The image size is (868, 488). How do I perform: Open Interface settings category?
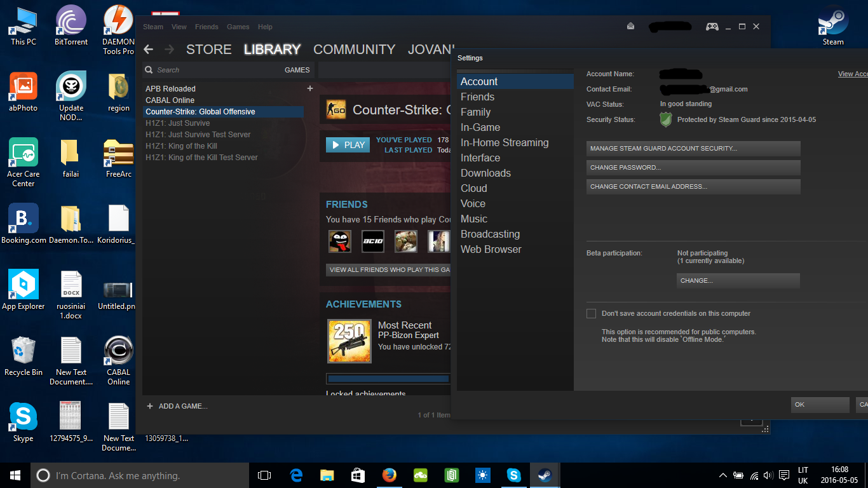click(515, 158)
